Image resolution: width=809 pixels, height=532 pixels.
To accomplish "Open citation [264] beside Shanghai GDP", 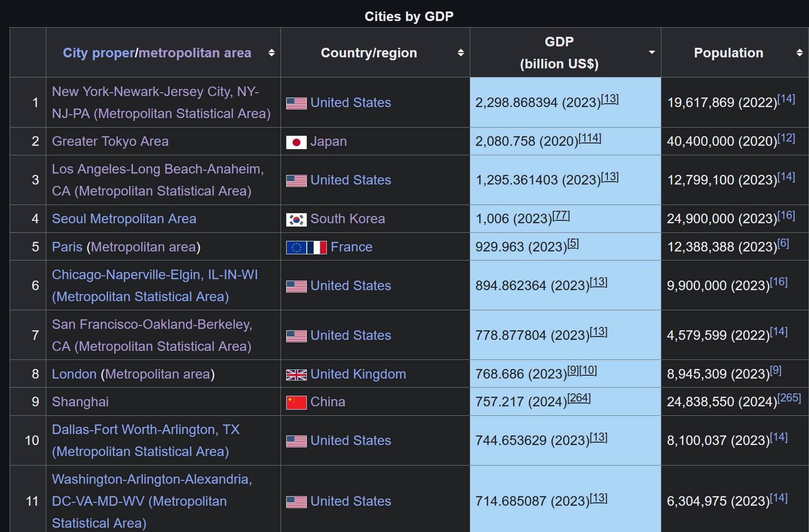I will 579,398.
